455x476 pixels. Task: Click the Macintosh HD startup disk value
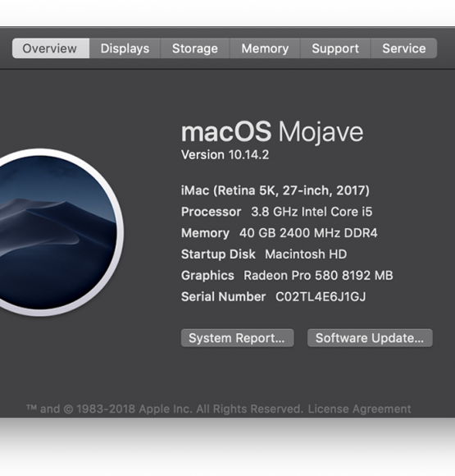tap(306, 254)
